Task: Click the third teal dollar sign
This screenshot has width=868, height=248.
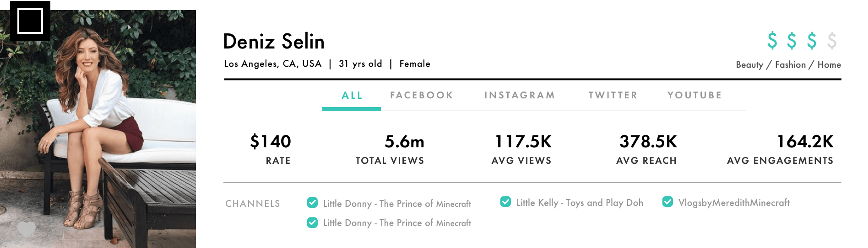Action: (x=812, y=40)
